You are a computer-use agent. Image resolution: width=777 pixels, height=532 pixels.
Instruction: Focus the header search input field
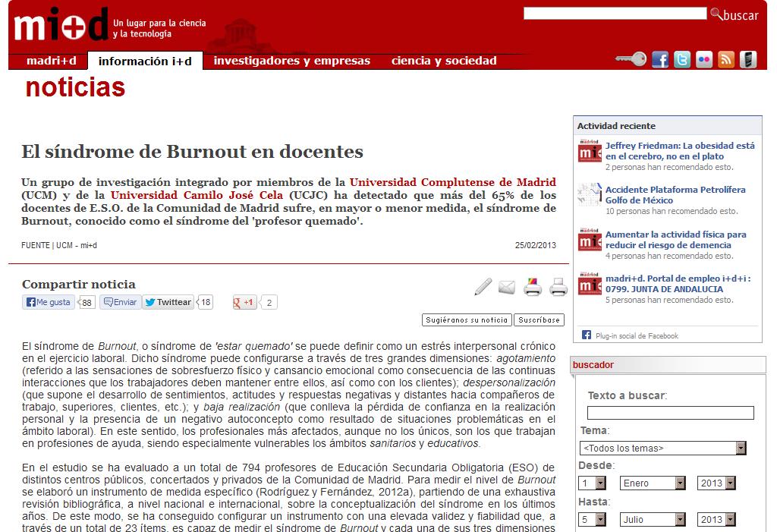[615, 14]
